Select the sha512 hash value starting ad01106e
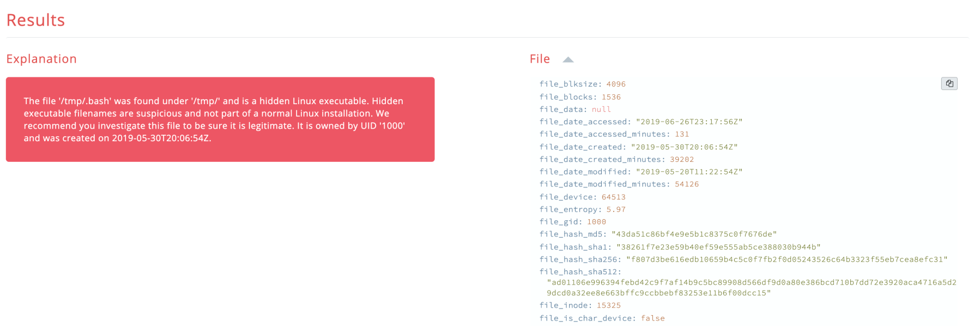This screenshot has width=980, height=326. point(752,288)
